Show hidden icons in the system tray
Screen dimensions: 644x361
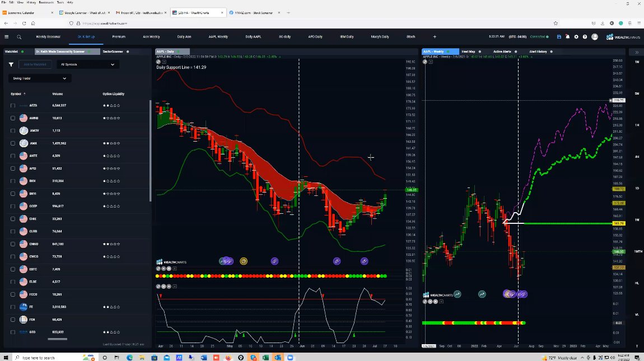[x=582, y=358]
